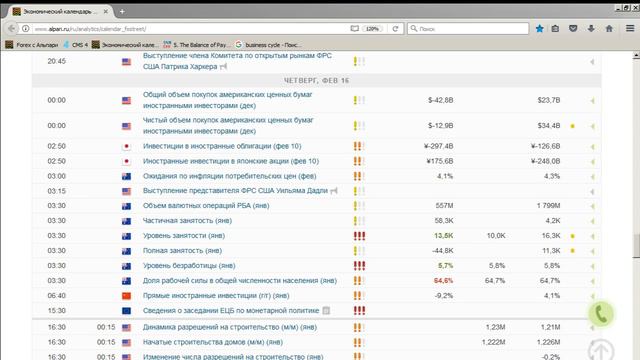Viewport: 640px width, 360px height.
Task: Click the importance marks for Сведения о заседании ЕЦБ
Action: pyautogui.click(x=359, y=310)
